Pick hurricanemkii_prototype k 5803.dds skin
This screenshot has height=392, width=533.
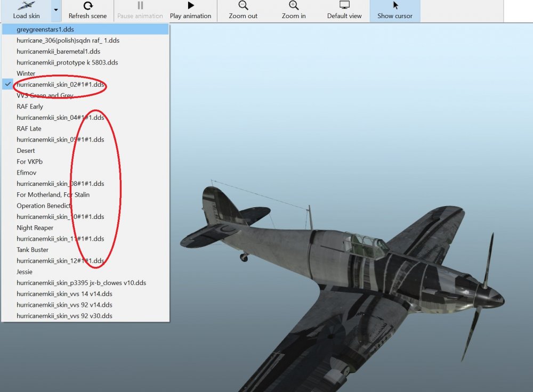pyautogui.click(x=85, y=62)
